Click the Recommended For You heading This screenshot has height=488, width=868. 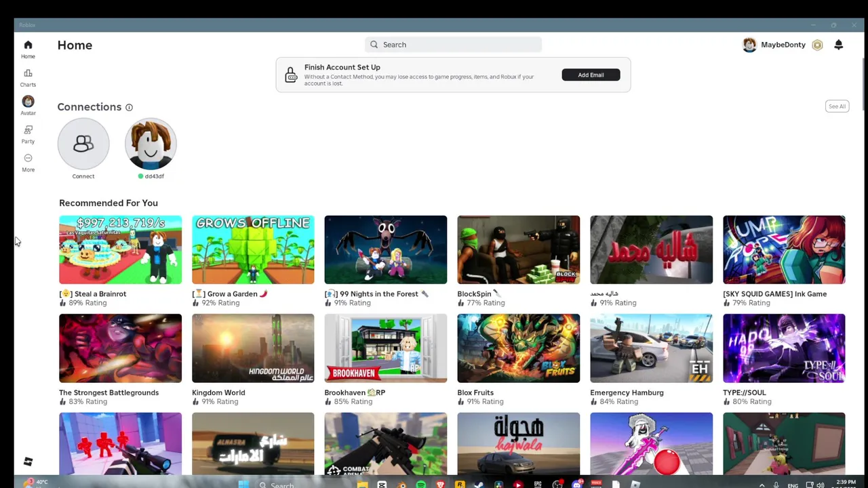coord(108,203)
